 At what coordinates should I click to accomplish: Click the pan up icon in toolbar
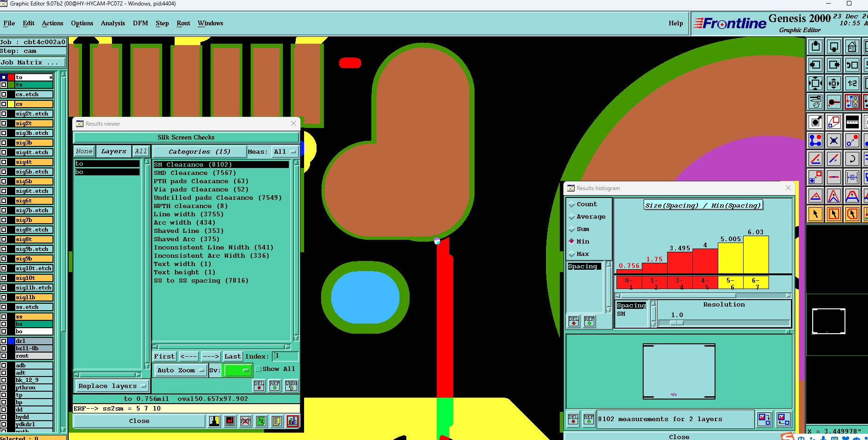pos(815,46)
